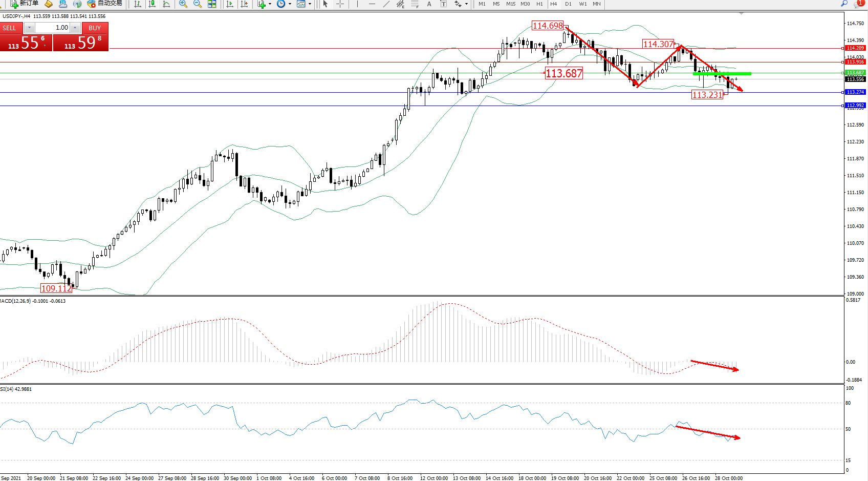Screen dimensions: 868x481
Task: Toggle the auto trading button
Action: tap(105, 4)
